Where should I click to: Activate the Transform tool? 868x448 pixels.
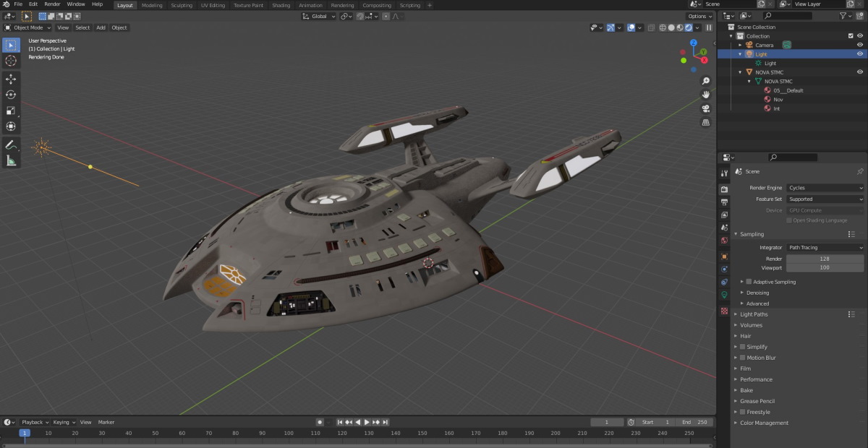point(11,126)
